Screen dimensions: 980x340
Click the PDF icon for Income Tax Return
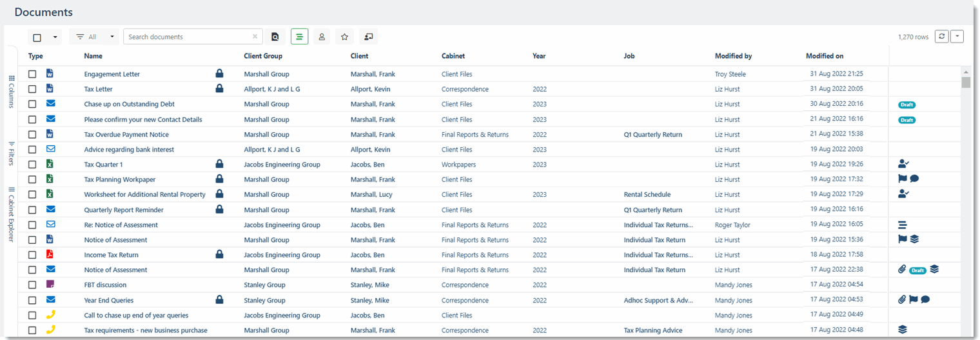coord(50,254)
